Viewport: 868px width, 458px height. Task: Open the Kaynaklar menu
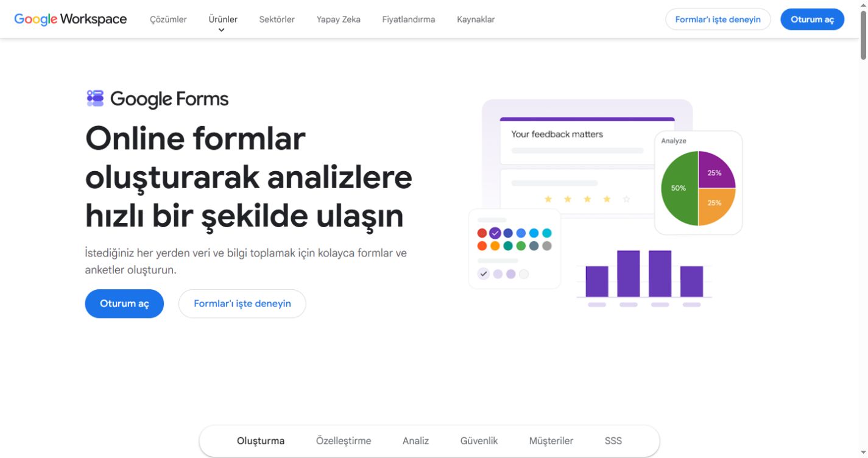476,19
